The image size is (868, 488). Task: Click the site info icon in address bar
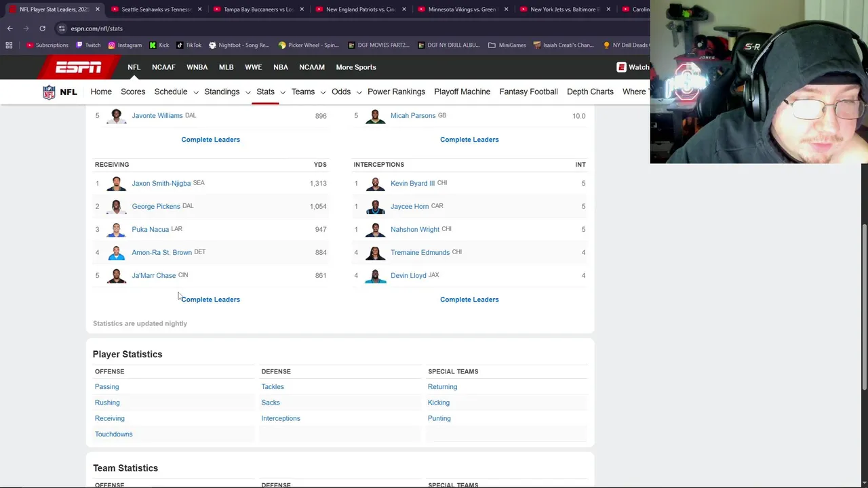pyautogui.click(x=62, y=28)
